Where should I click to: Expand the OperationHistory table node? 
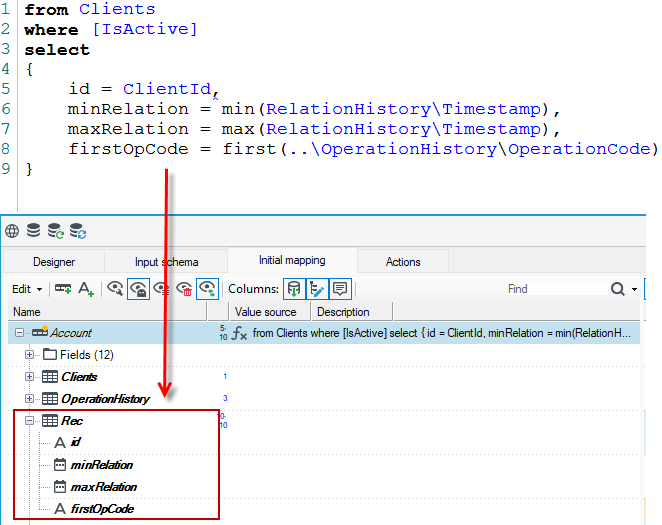click(29, 398)
